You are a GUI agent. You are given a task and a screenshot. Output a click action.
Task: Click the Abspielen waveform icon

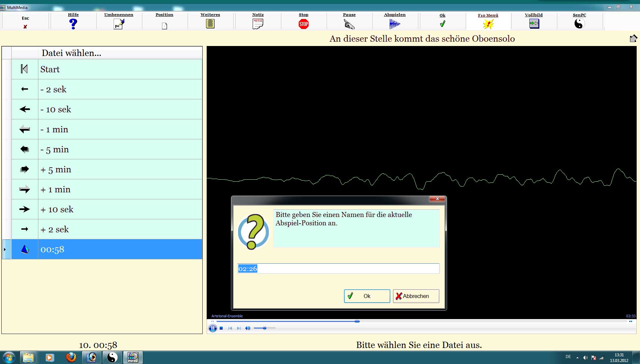[395, 24]
